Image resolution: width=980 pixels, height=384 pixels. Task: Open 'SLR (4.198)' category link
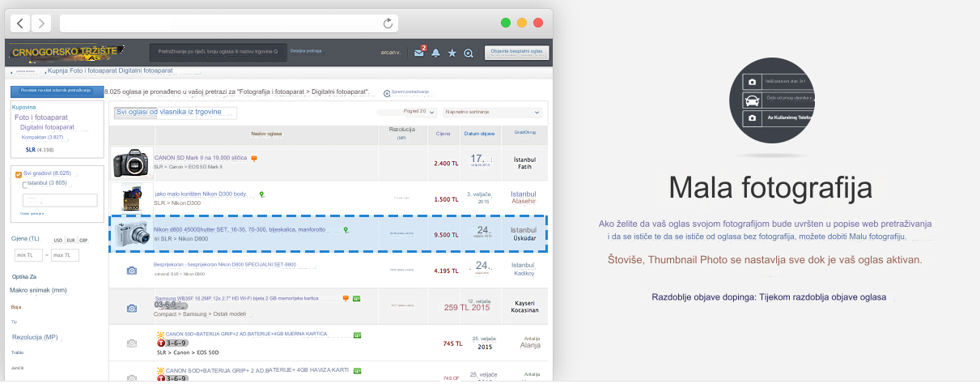click(40, 150)
